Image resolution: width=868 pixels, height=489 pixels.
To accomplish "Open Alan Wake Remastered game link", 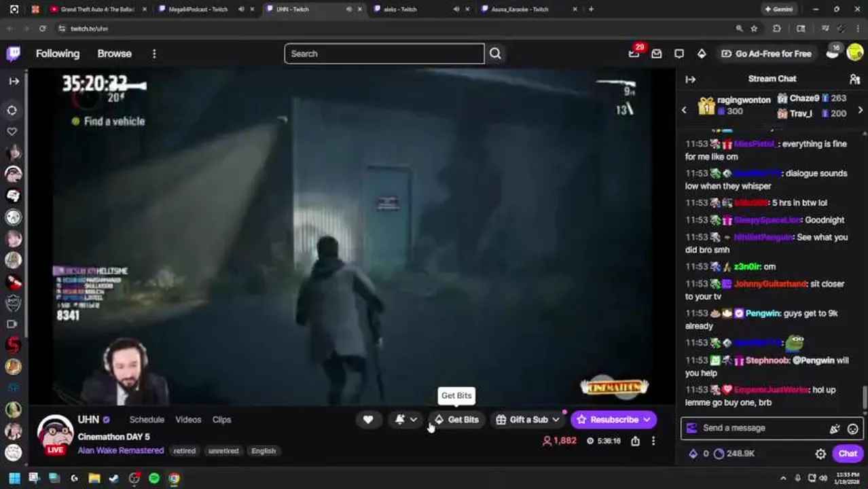I will coord(121,450).
